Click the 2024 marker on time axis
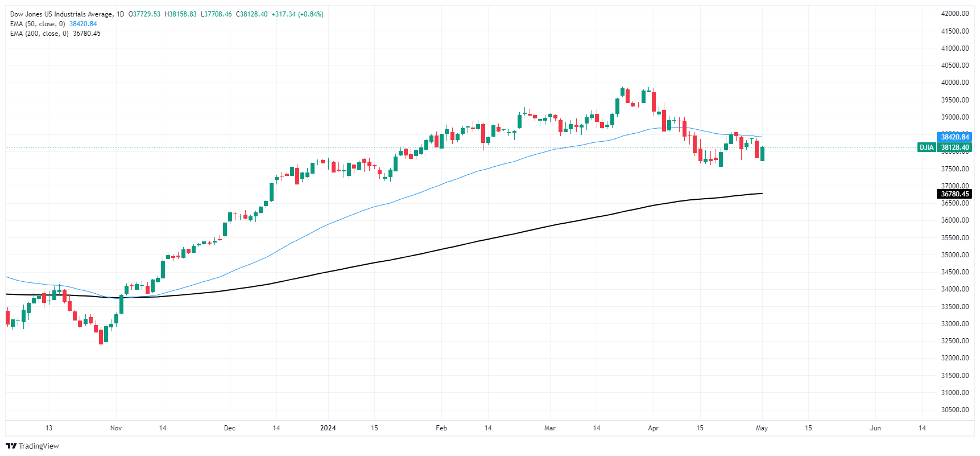The height and width of the screenshot is (456, 980). click(x=328, y=428)
